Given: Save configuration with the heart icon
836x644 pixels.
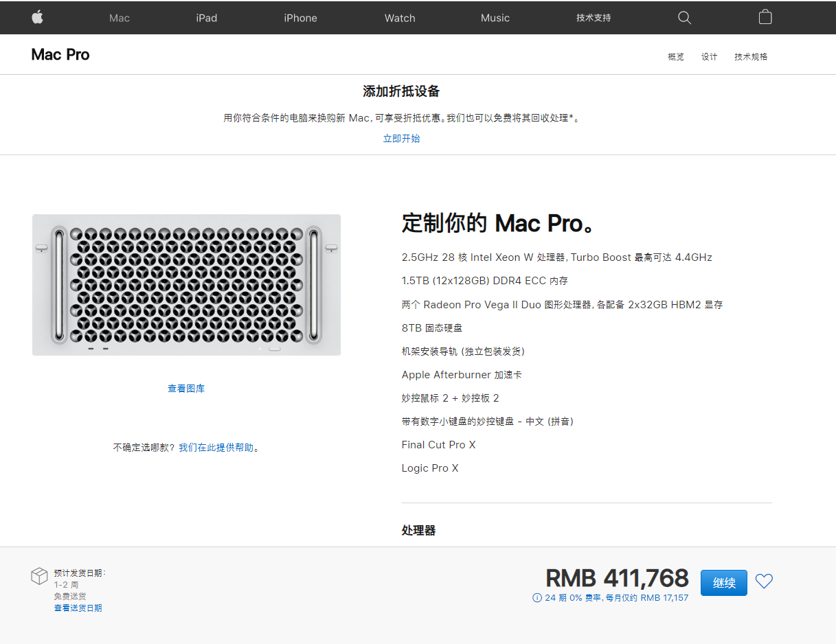Looking at the screenshot, I should point(764,582).
